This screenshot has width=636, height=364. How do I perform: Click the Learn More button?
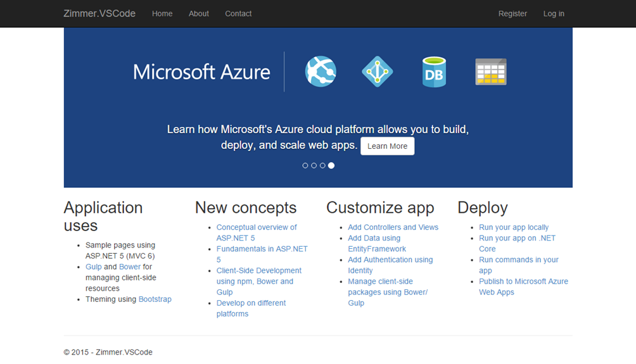387,146
